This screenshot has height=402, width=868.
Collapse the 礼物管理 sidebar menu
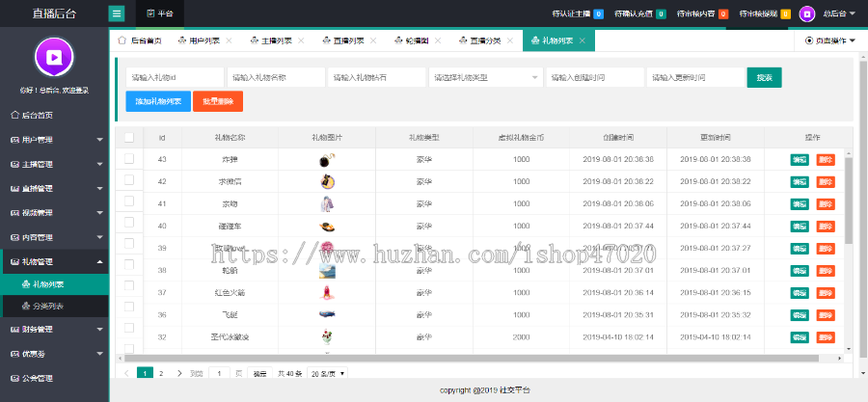(x=54, y=261)
